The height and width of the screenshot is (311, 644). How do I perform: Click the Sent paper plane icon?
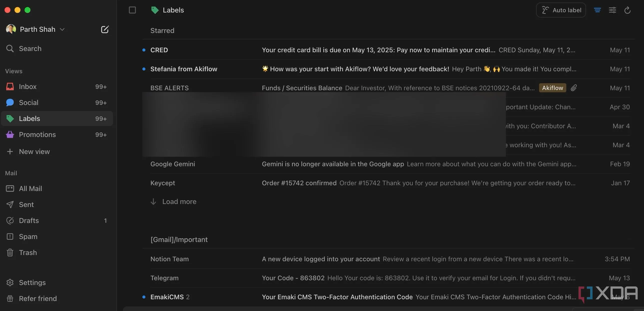point(10,204)
